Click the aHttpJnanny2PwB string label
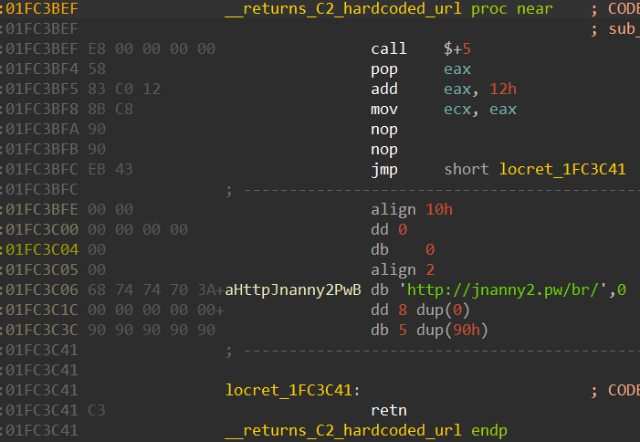 [x=293, y=290]
